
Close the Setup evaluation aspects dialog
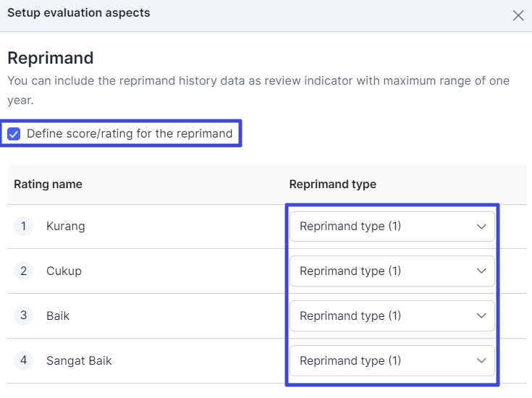(x=518, y=15)
